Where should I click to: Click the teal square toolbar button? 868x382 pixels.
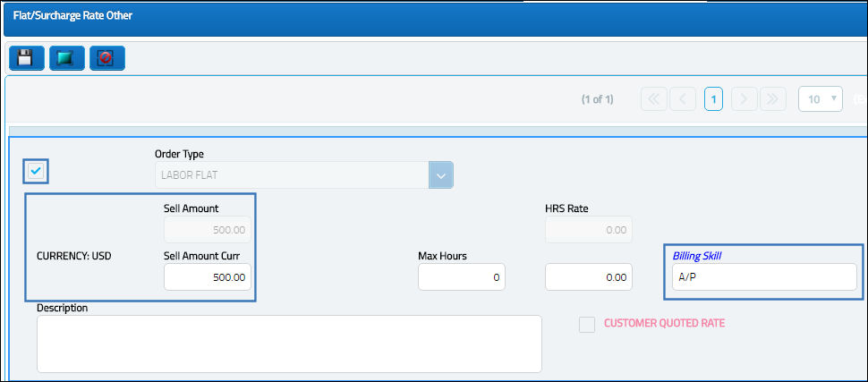tap(66, 58)
